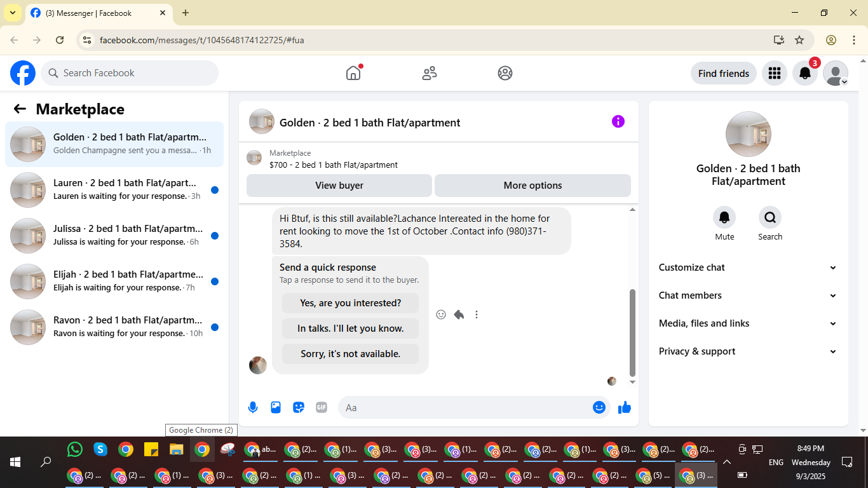
Task: Bookmark this page with the star
Action: tap(799, 40)
